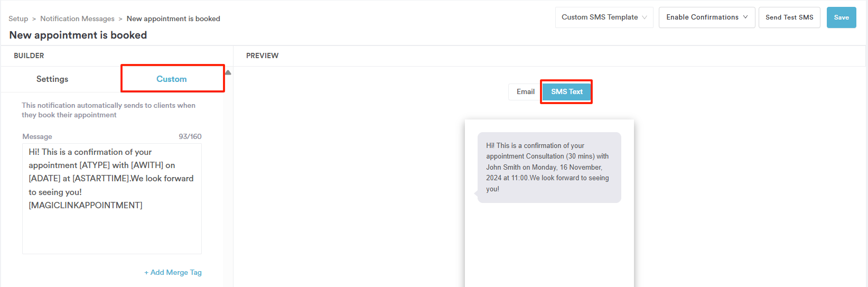Click the notification description text
The height and width of the screenshot is (287, 868).
tap(109, 110)
